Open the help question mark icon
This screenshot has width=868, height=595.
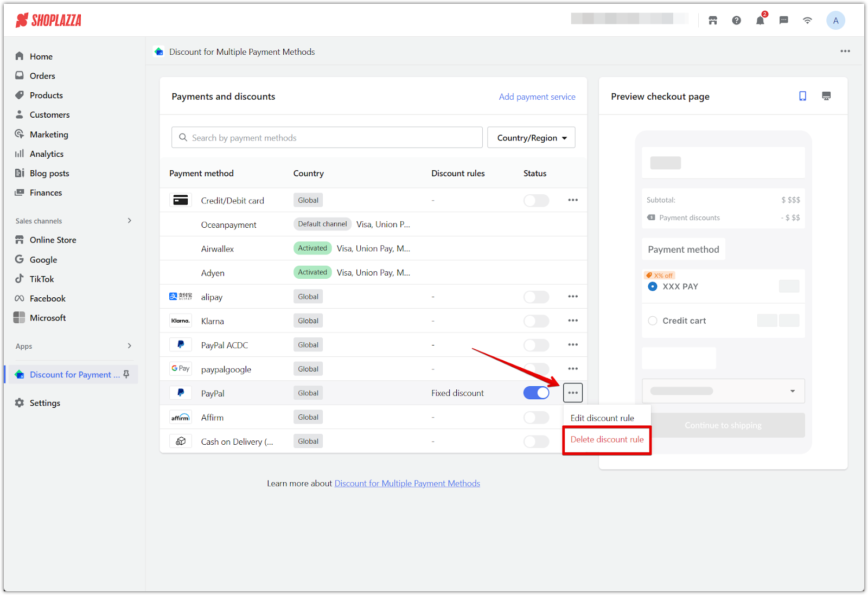(x=736, y=21)
